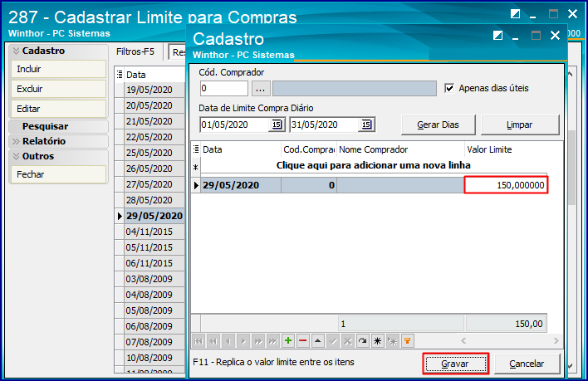
Task: Collapse the Cadastro sidebar section
Action: pyautogui.click(x=16, y=51)
